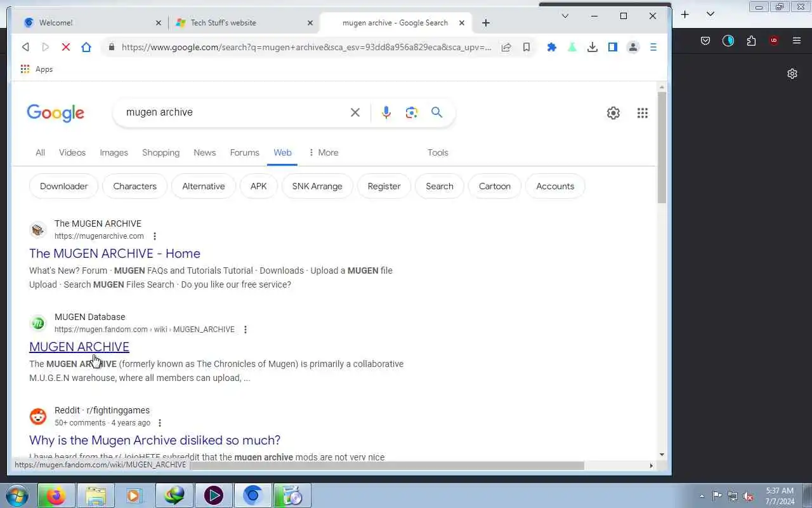Click the Accounts suggestion chip
Screen dimensions: 812x508
click(x=555, y=186)
